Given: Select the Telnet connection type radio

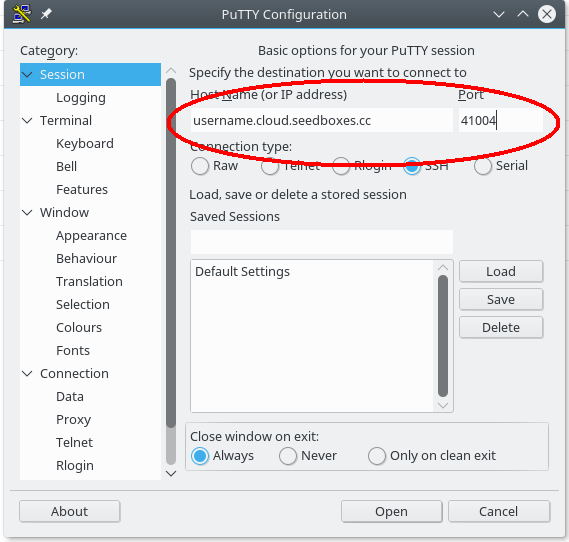Looking at the screenshot, I should (x=270, y=166).
